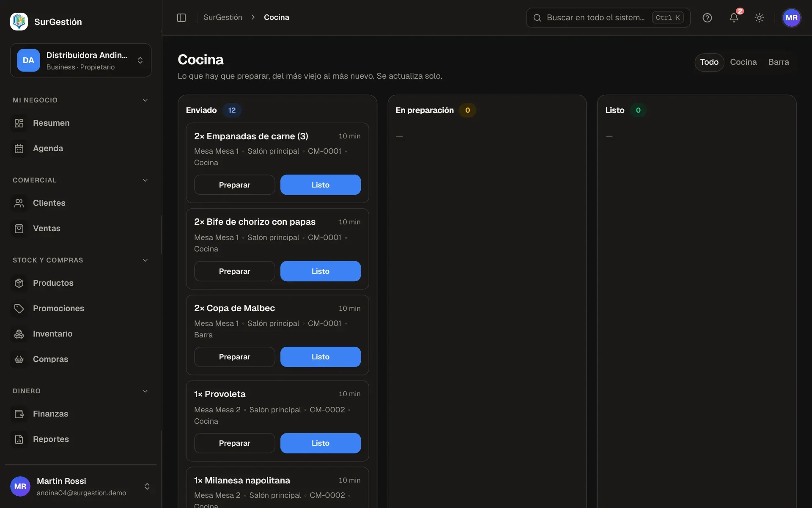The width and height of the screenshot is (812, 508).
Task: Switch filter to Cocina
Action: coord(743,62)
